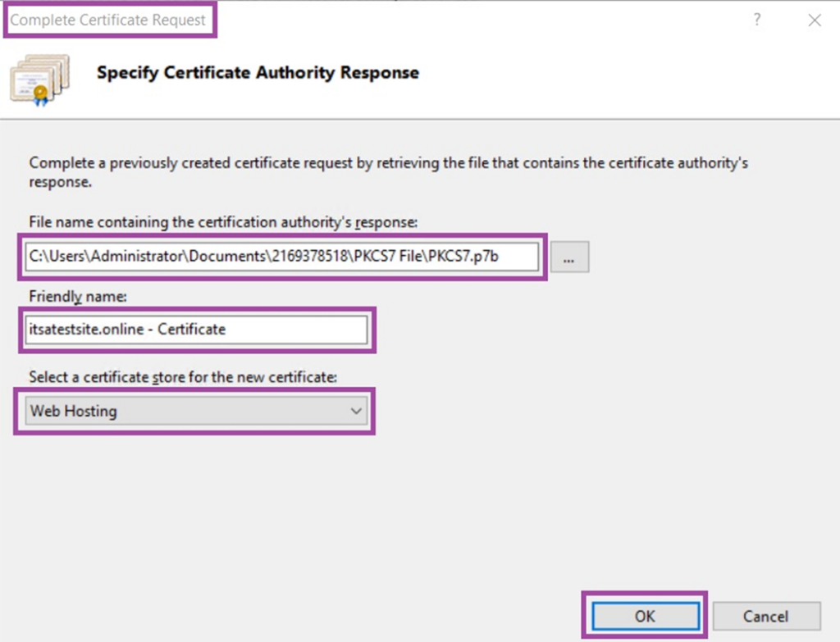Click the Friendly name text box
The image size is (840, 642).
(195, 330)
